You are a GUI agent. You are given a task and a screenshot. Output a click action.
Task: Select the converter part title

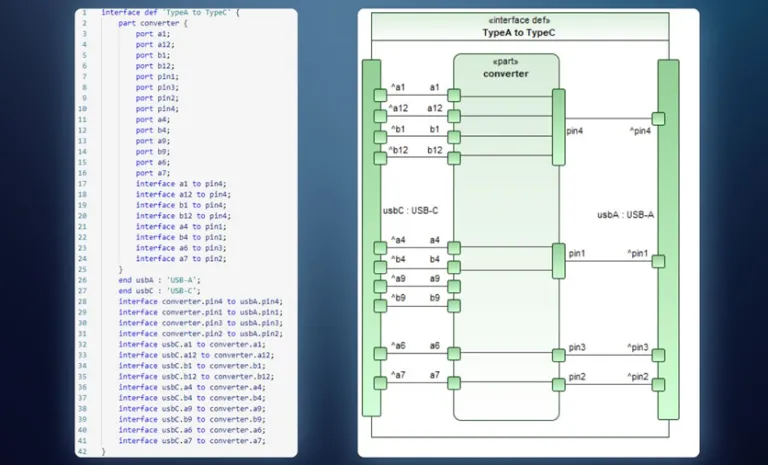coord(505,74)
